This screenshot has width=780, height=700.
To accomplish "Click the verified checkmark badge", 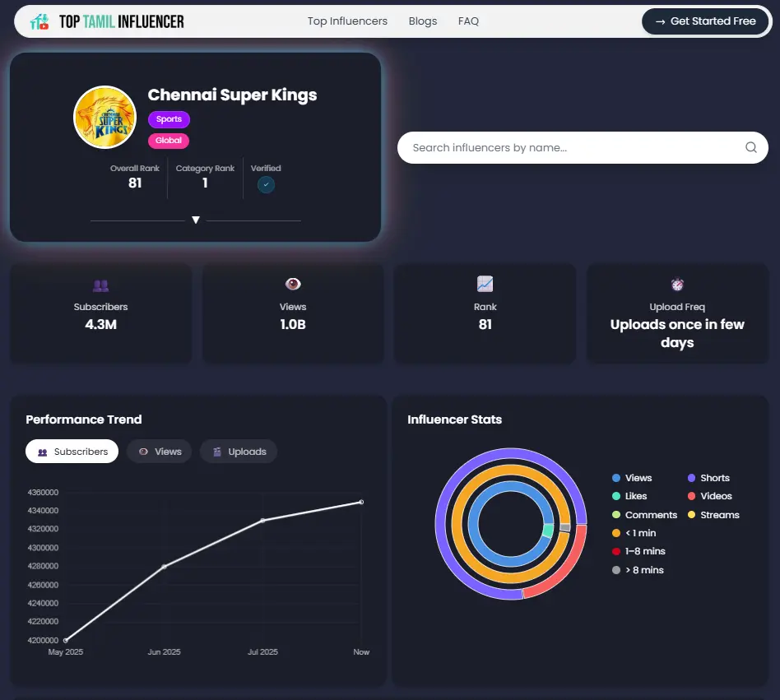I will (x=265, y=184).
